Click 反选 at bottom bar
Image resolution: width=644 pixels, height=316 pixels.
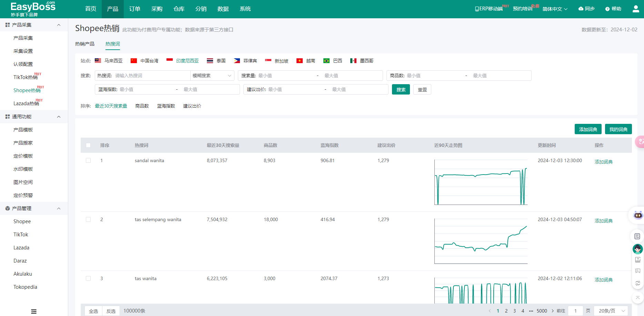pyautogui.click(x=111, y=311)
